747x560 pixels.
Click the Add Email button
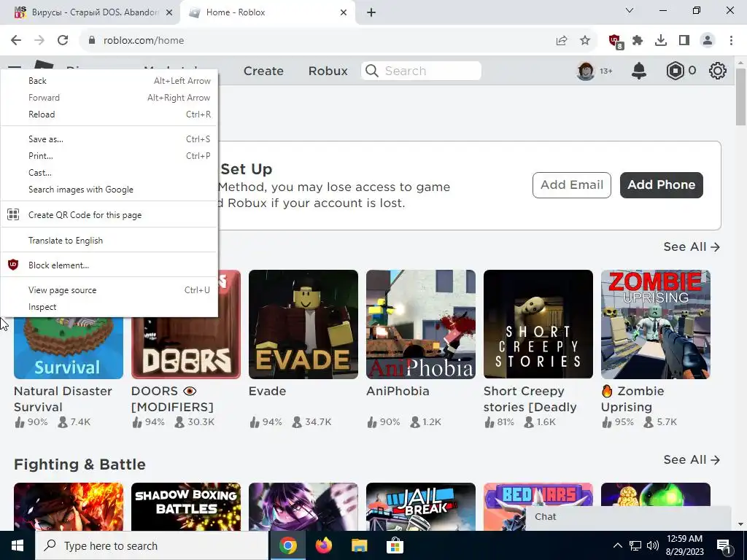[x=572, y=184]
